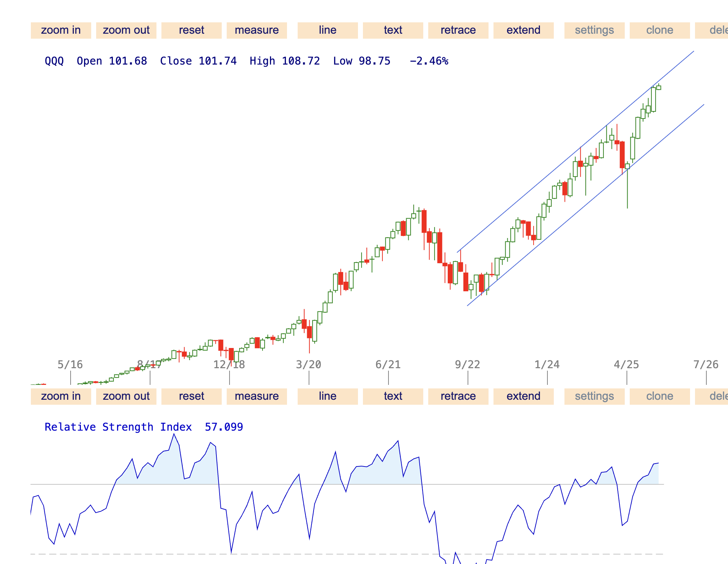Viewport: 728px width, 564px height.
Task: Click the Relative Strength Index label
Action: (118, 427)
